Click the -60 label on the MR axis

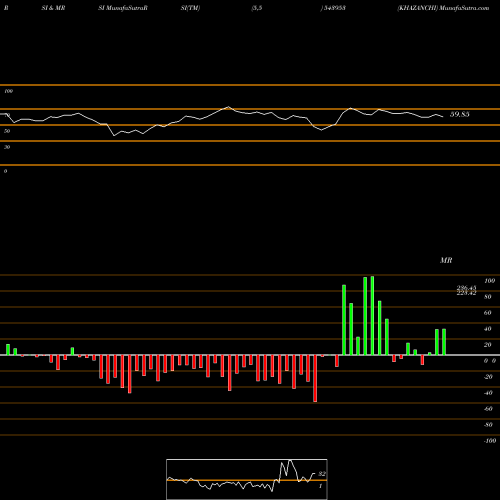488,409
